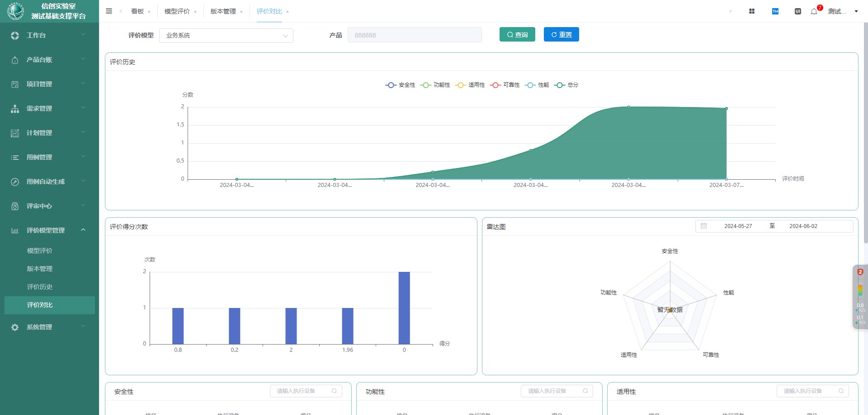Switch to the 模型评价 tab
Image resolution: width=868 pixels, height=415 pixels.
point(177,11)
